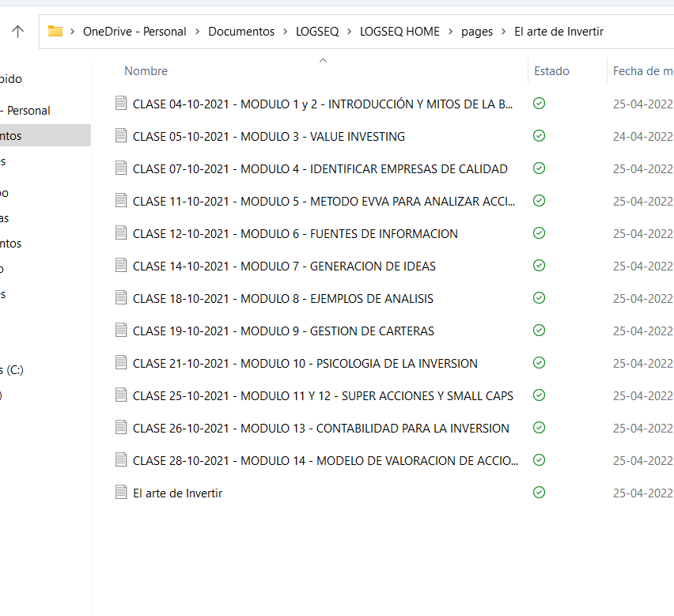Image resolution: width=674 pixels, height=616 pixels.
Task: Click sync status icon for MODULO 14 file
Action: click(539, 460)
